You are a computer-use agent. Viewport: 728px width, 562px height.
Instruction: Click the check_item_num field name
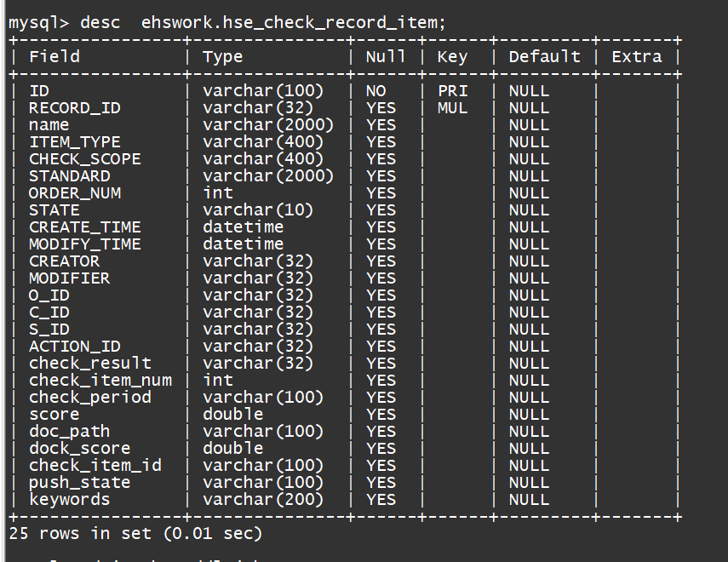coord(100,381)
